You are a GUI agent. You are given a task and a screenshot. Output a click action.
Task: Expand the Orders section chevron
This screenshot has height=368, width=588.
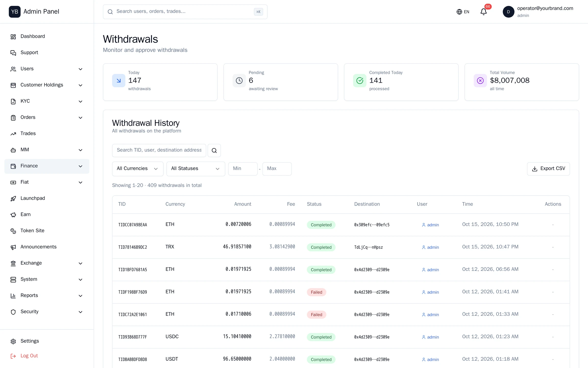point(80,118)
